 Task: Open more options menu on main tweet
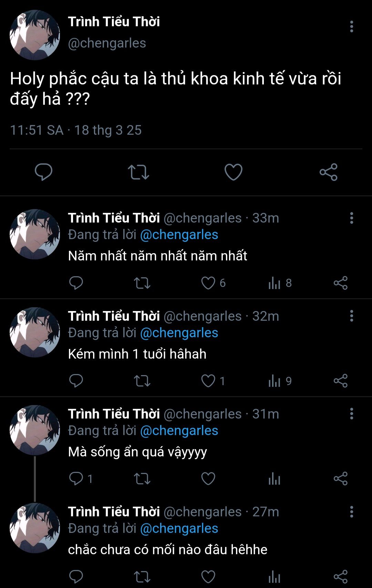[x=351, y=27]
